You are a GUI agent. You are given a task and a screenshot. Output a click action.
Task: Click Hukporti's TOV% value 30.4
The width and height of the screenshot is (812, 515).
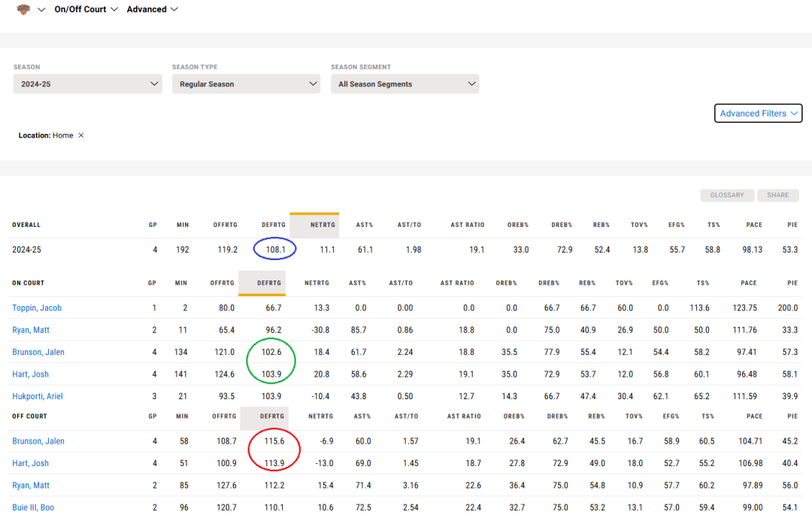click(625, 396)
